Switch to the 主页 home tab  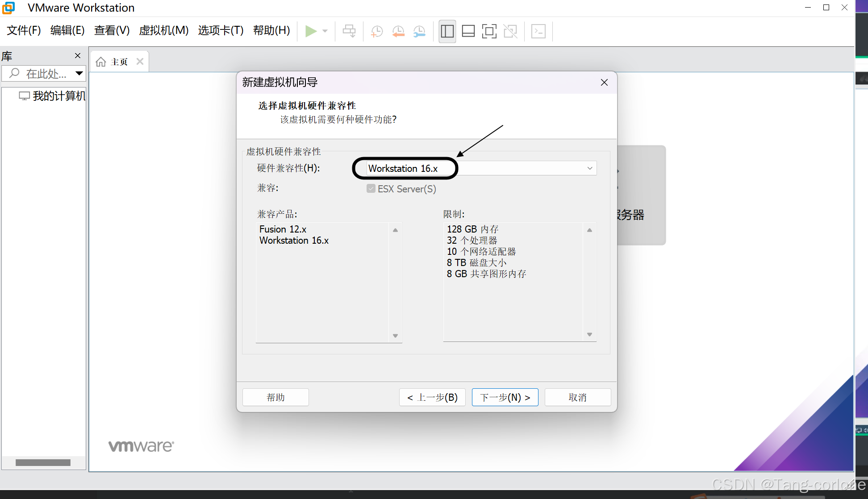click(x=113, y=62)
